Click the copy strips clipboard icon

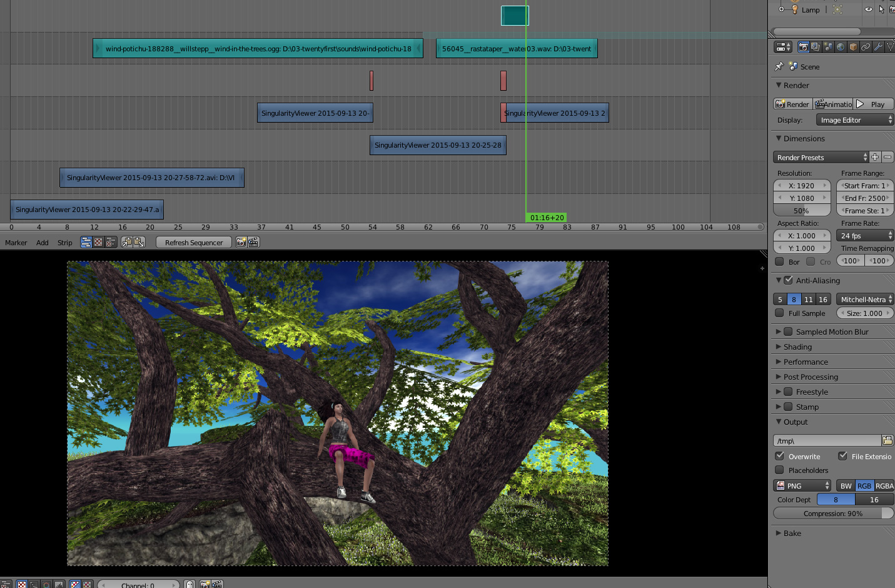pyautogui.click(x=127, y=242)
